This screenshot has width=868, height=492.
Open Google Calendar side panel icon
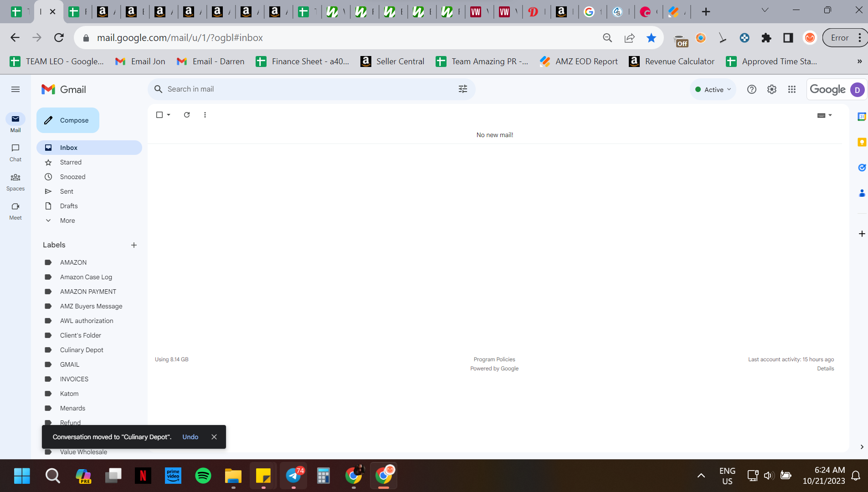862,117
